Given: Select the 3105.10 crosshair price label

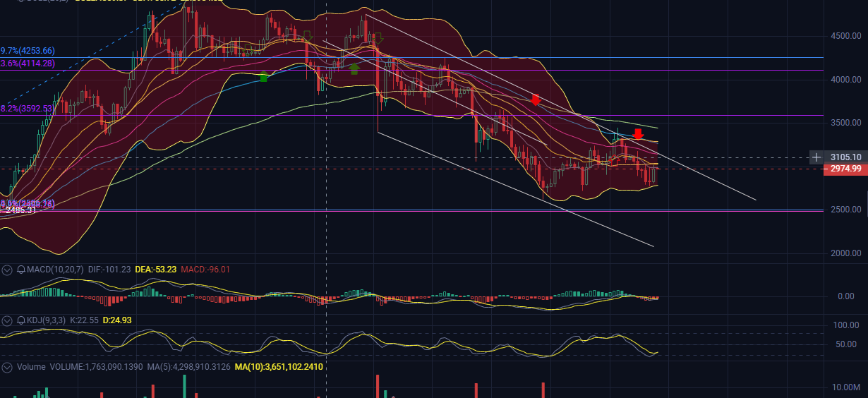Looking at the screenshot, I should pos(845,157).
